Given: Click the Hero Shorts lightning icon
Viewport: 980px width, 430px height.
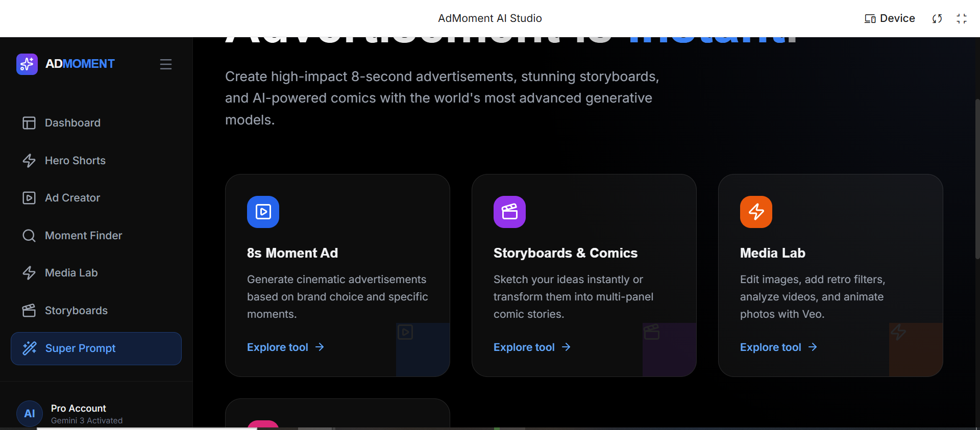Looking at the screenshot, I should click(x=29, y=161).
